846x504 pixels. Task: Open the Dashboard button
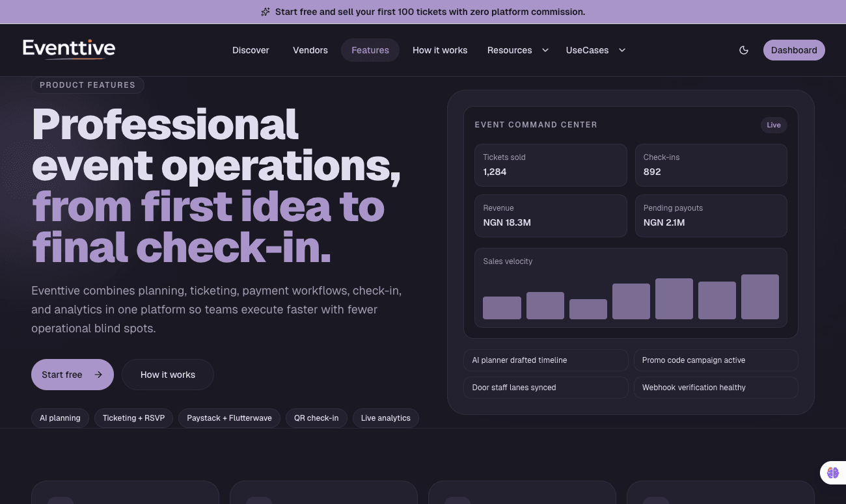click(794, 50)
